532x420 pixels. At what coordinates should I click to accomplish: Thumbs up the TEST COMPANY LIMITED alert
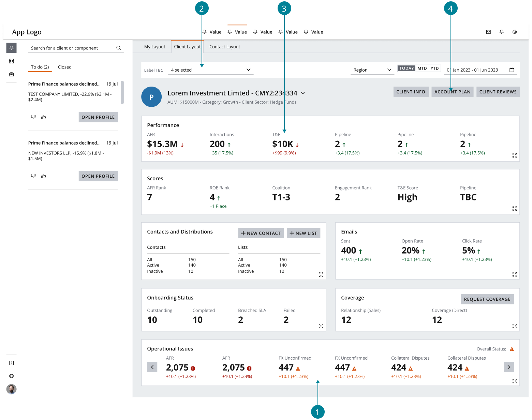pyautogui.click(x=44, y=117)
